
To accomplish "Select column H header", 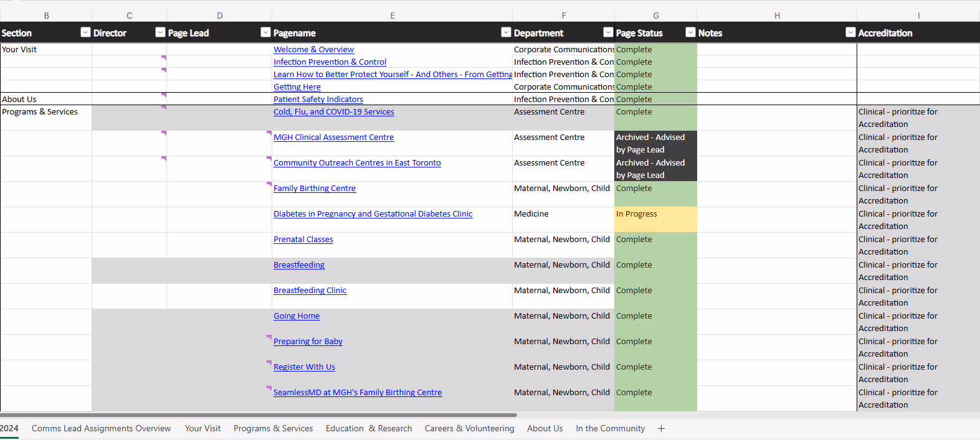I will coord(777,16).
